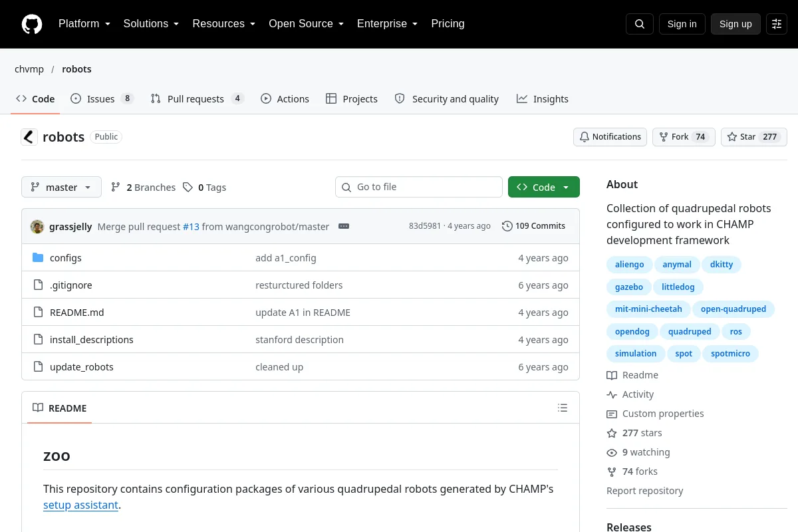This screenshot has width=798, height=532.
Task: Open the search magnifier button
Action: 639,24
